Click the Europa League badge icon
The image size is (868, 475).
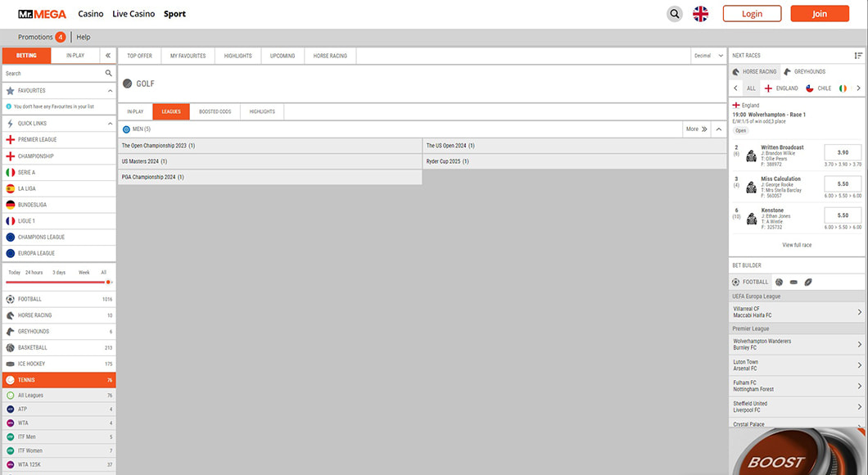(x=10, y=253)
